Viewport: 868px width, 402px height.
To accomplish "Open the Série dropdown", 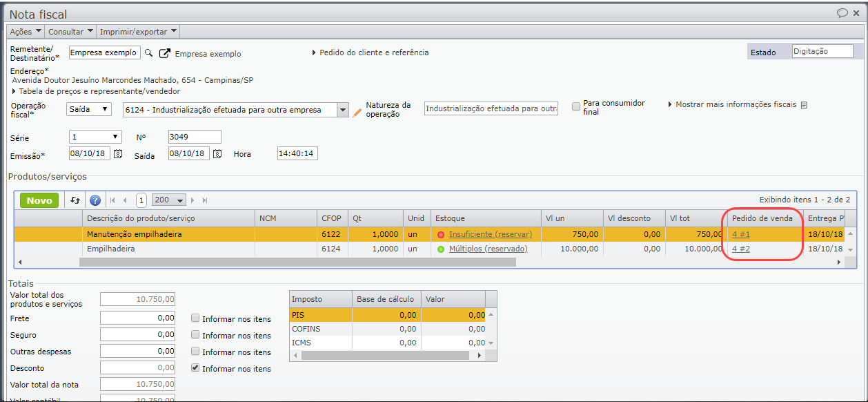I will [x=95, y=137].
